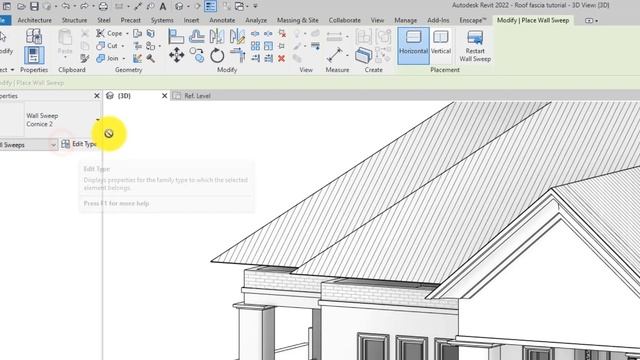
Task: Toggle the Thin Lines icon in quick access toolbar
Action: coord(210,6)
